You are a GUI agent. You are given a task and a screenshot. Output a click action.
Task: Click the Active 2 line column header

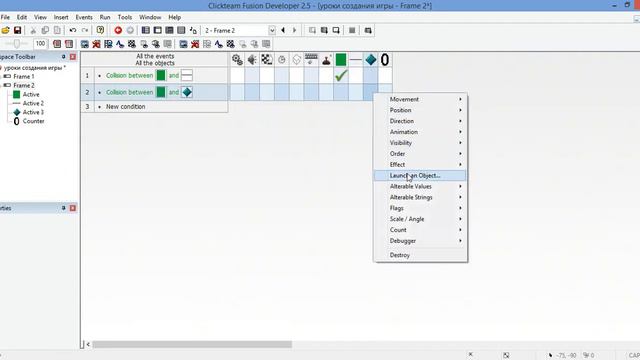click(x=356, y=60)
